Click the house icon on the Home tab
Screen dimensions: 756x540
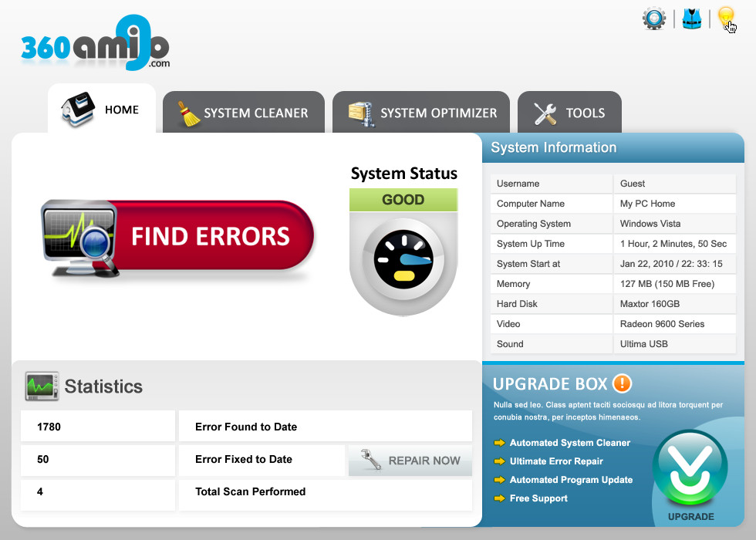click(x=78, y=110)
